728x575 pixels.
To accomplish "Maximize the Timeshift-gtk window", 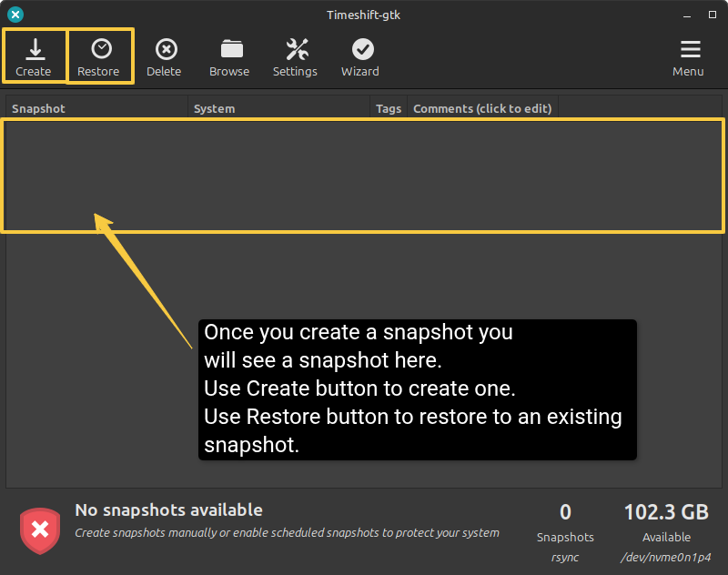I will point(713,15).
